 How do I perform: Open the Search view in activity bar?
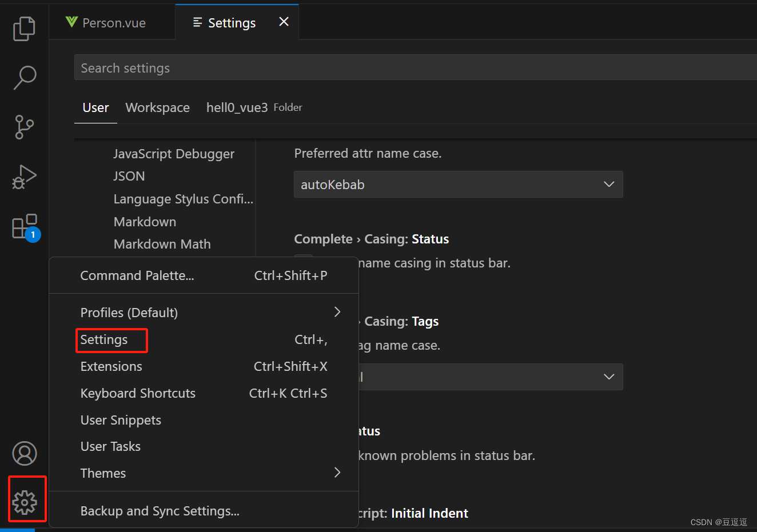click(x=24, y=78)
